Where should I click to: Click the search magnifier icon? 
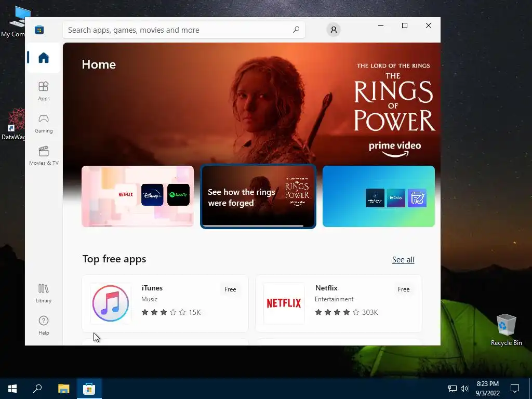tap(296, 30)
